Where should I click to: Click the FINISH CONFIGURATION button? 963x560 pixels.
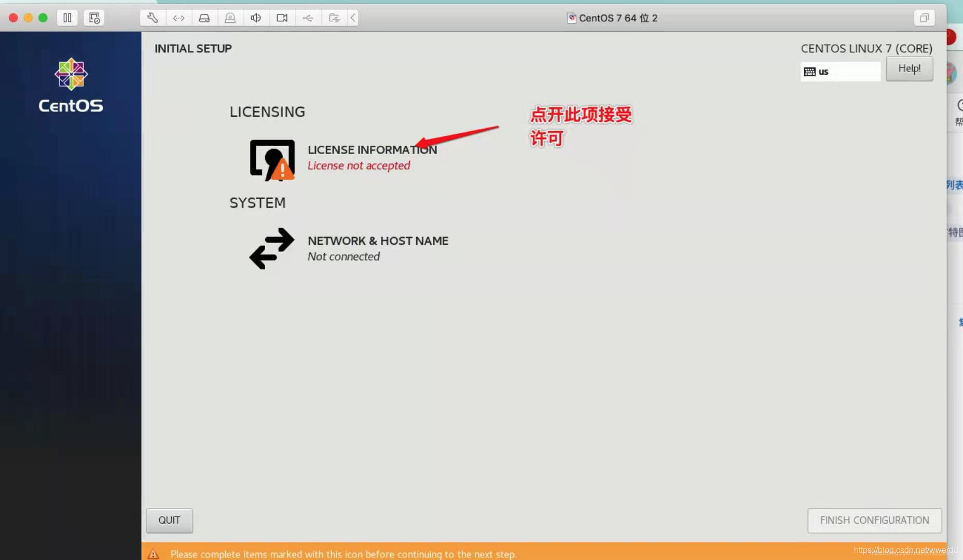coord(874,520)
